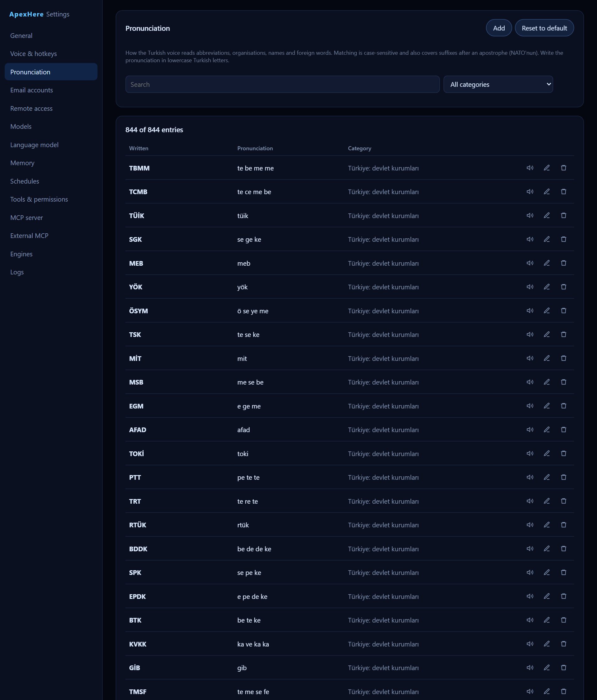Screen dimensions: 597x700
Task: Click the Add button
Action: click(499, 28)
